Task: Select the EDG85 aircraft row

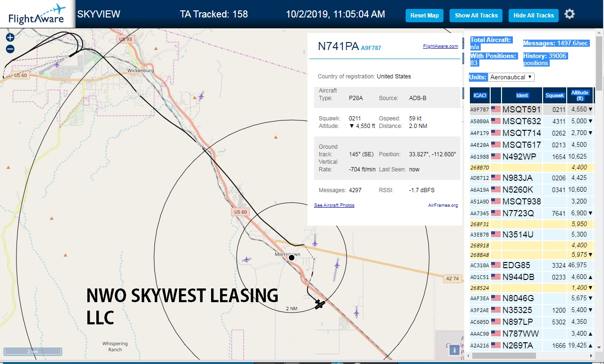Action: pos(531,265)
